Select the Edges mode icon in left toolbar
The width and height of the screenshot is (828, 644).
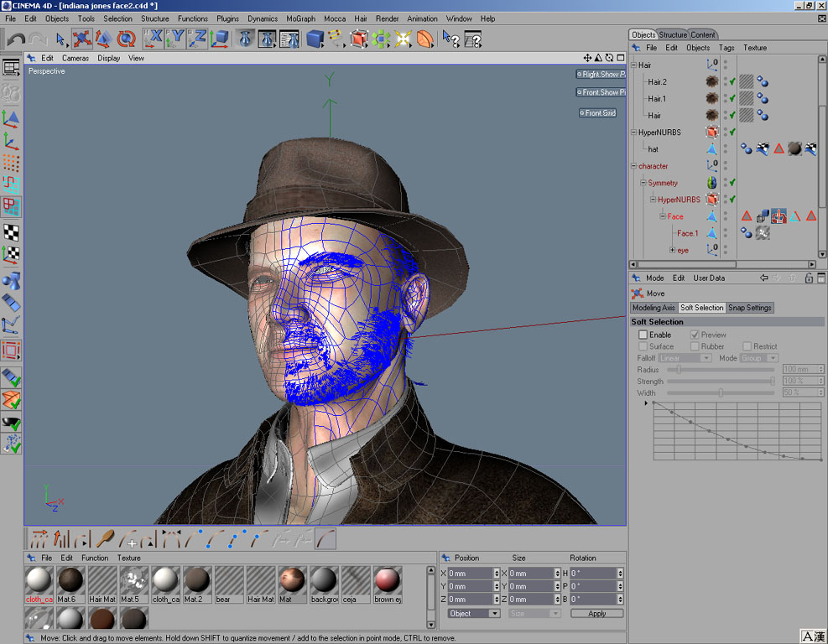[x=11, y=184]
